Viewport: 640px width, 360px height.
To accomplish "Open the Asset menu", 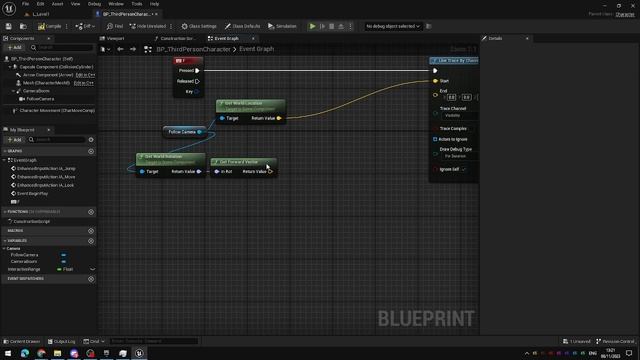I will (57, 4).
